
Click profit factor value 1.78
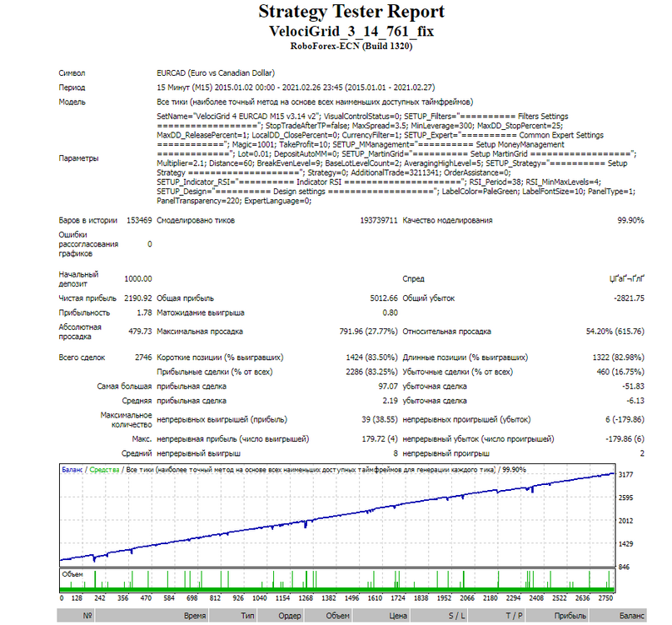click(x=144, y=312)
